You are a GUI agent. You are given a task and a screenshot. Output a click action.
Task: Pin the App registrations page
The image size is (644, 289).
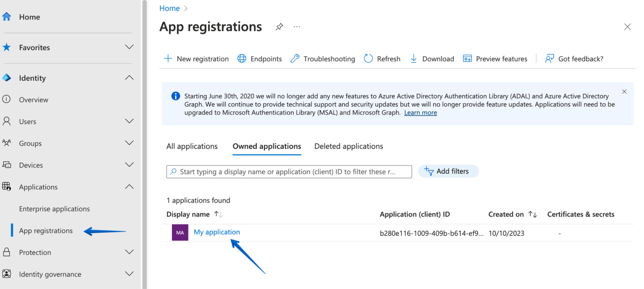click(x=279, y=27)
